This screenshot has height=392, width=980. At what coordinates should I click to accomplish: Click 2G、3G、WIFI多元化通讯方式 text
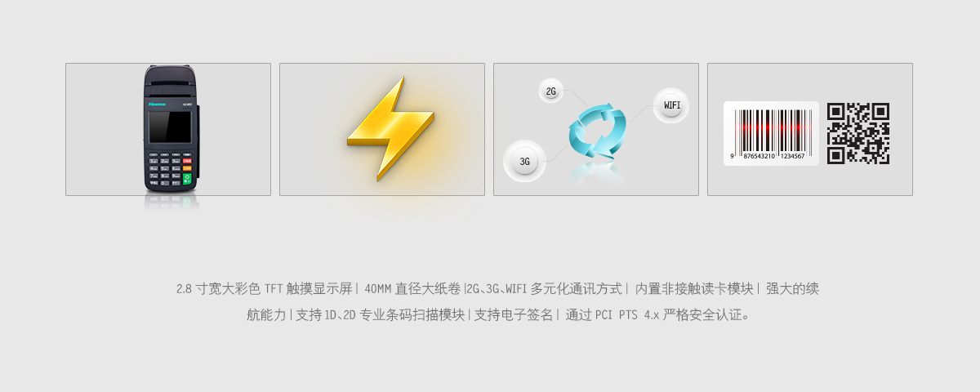pos(545,288)
